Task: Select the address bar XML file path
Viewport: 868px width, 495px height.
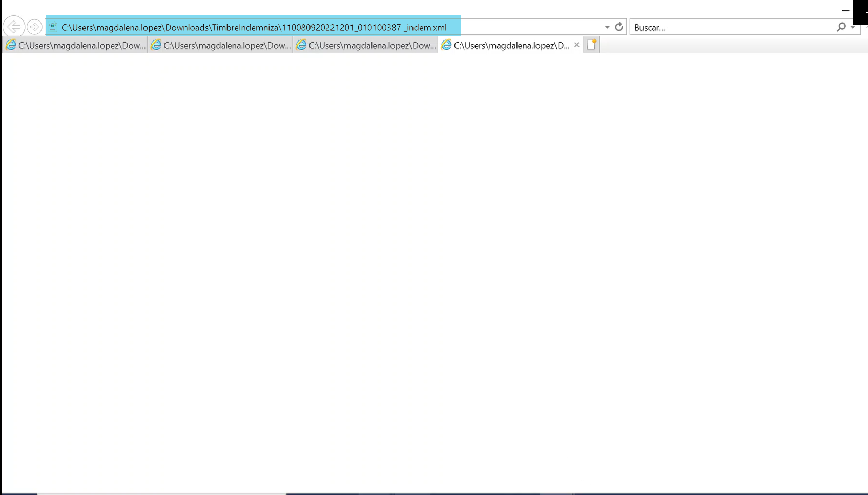Action: 254,27
